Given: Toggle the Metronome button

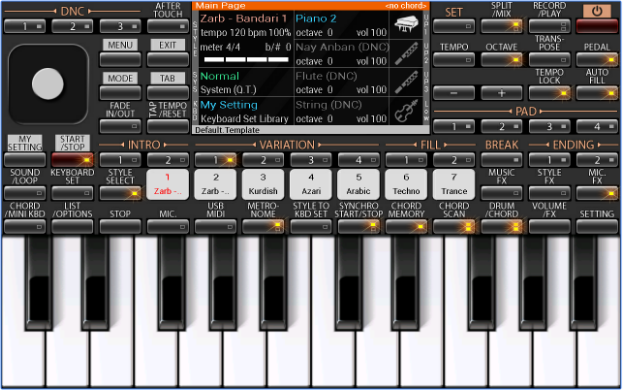Looking at the screenshot, I should tap(263, 227).
